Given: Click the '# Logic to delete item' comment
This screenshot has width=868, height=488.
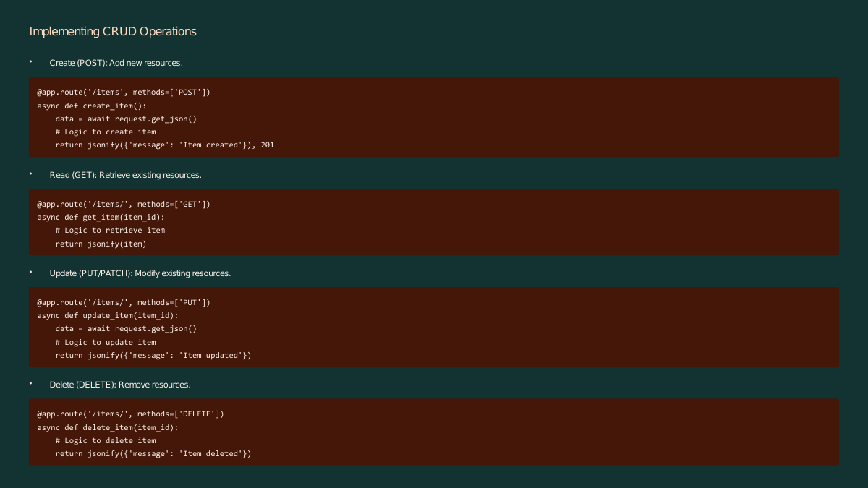Looking at the screenshot, I should [x=106, y=441].
